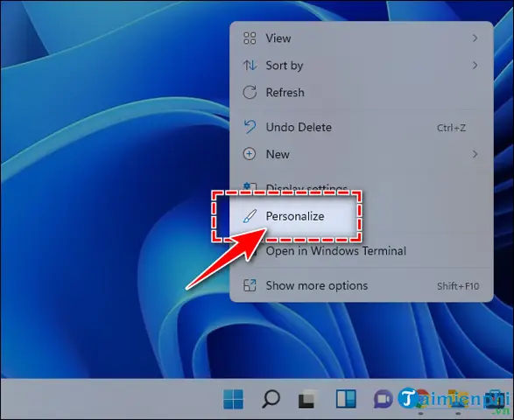Open the Windows Start button on taskbar
The image size is (514, 420).
[234, 399]
